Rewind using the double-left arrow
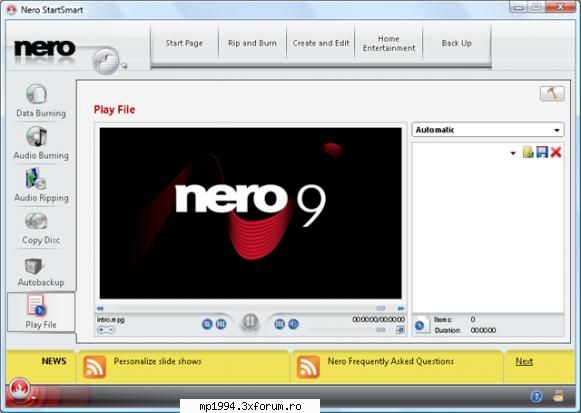Image resolution: width=581 pixels, height=413 pixels. (x=100, y=308)
